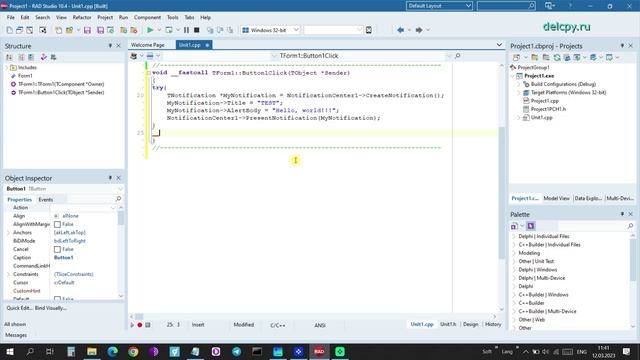This screenshot has width=640, height=360.
Task: Click the Palette category view icon
Action: click(x=531, y=226)
